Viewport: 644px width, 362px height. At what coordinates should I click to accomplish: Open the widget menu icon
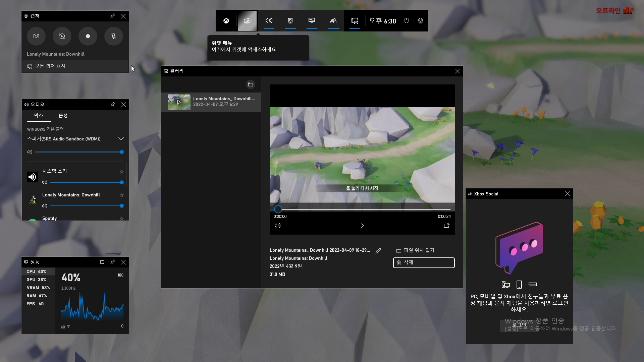coord(247,21)
